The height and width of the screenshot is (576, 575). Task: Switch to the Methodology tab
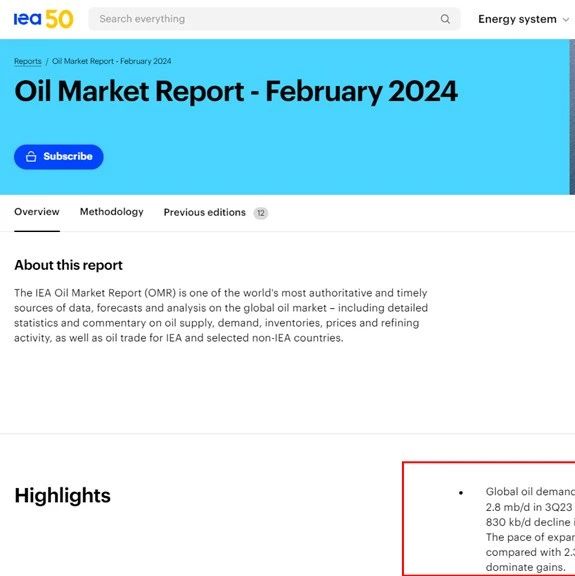pos(112,212)
